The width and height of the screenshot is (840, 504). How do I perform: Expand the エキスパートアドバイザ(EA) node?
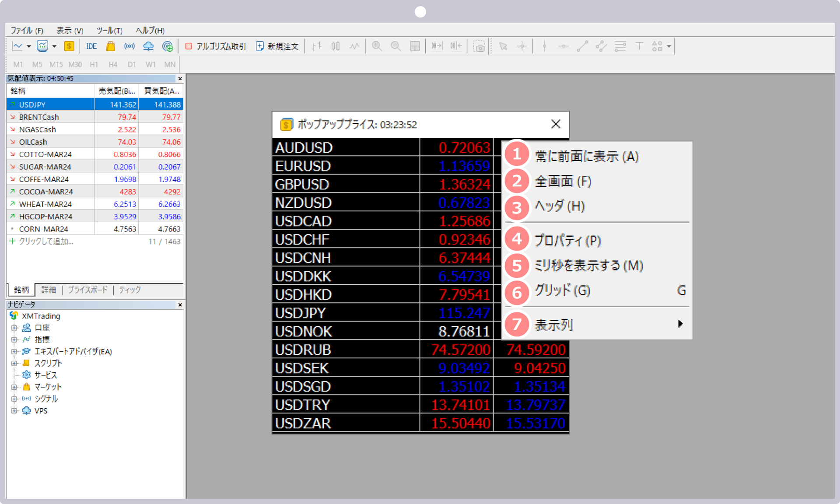click(14, 351)
